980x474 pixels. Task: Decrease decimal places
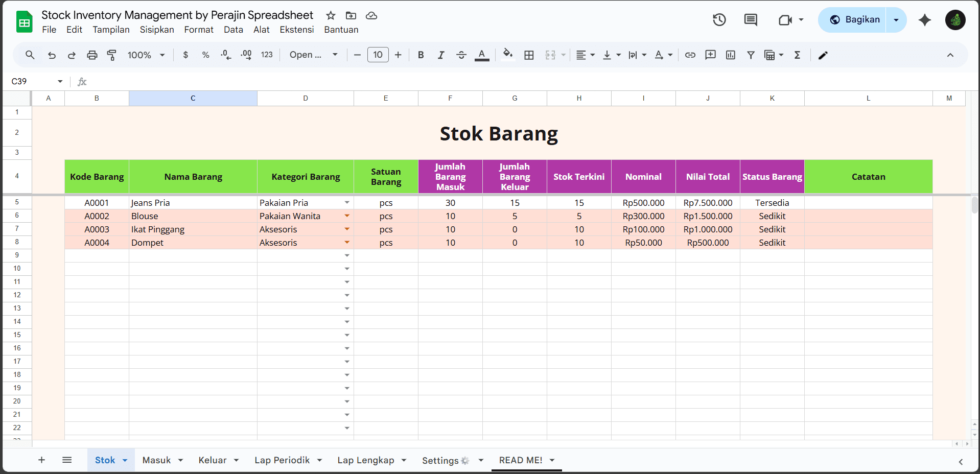pyautogui.click(x=225, y=55)
